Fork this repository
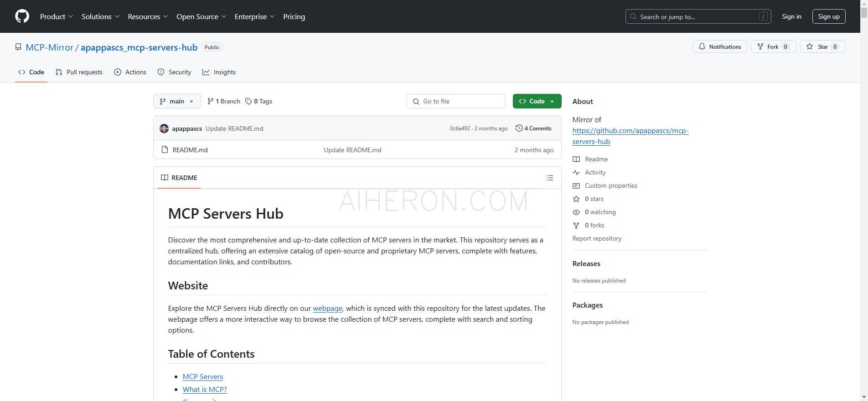The height and width of the screenshot is (401, 868). [773, 46]
